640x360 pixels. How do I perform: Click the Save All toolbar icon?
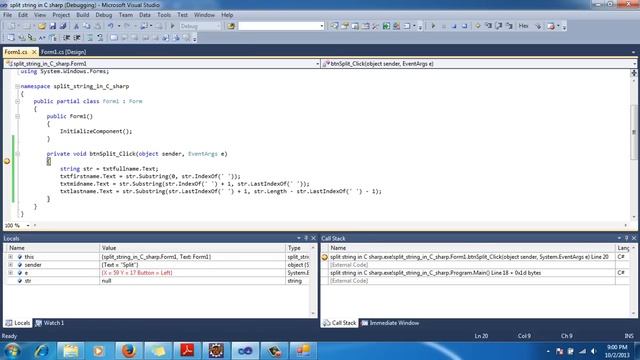(x=63, y=26)
